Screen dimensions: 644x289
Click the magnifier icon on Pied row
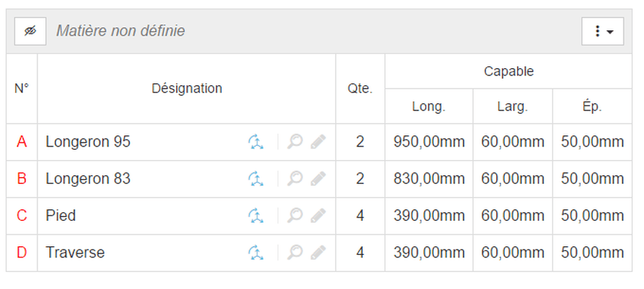295,216
